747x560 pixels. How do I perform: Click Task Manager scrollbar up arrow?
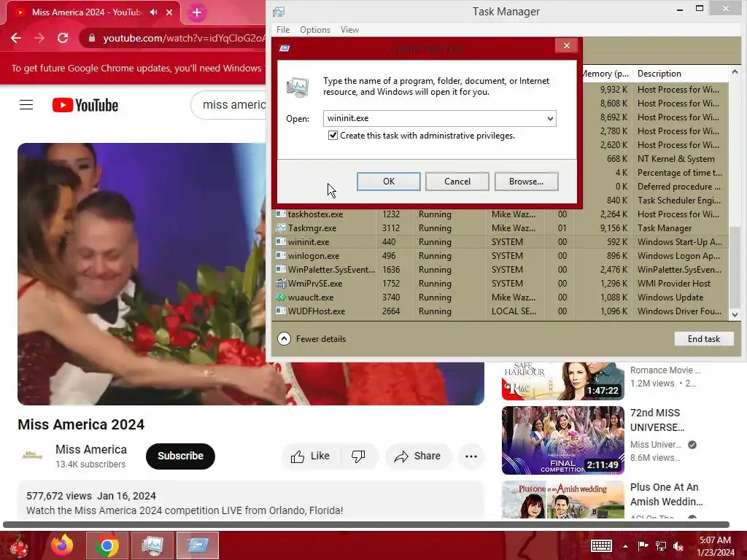pyautogui.click(x=735, y=72)
